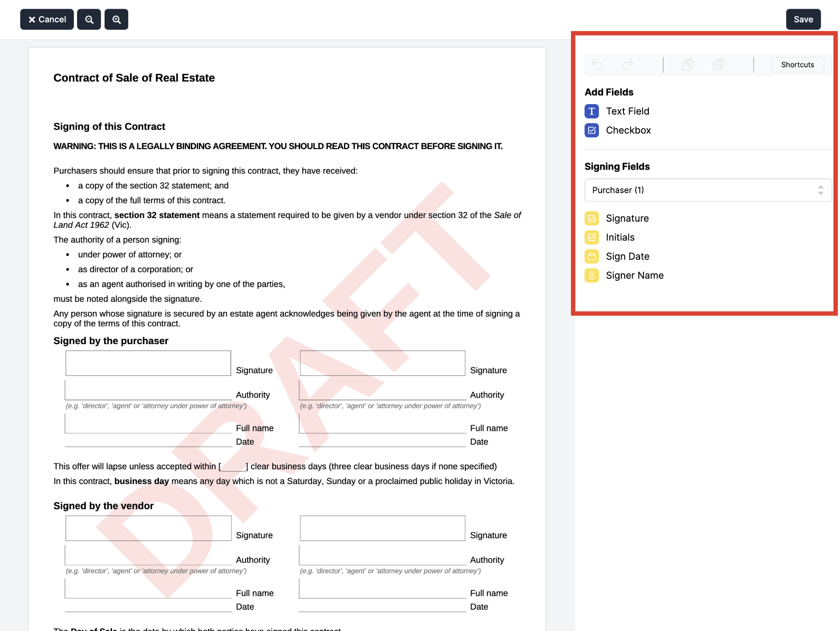840x631 pixels.
Task: Click first purchaser signature box
Action: tap(148, 363)
